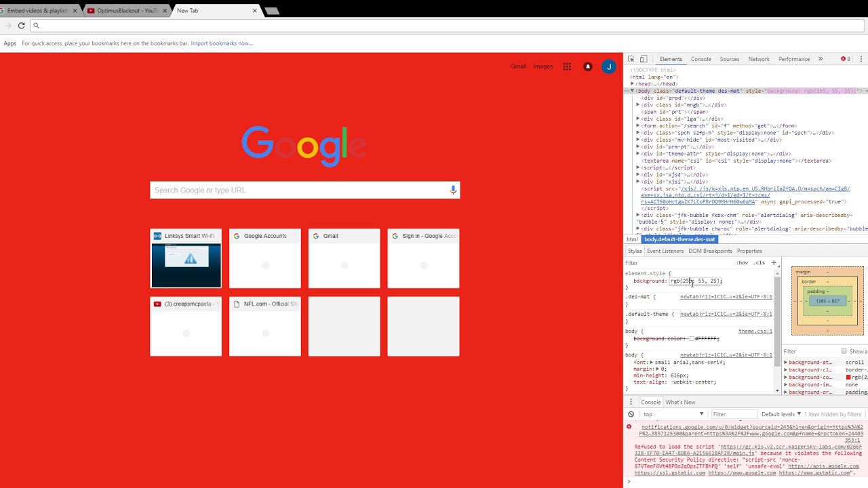The width and height of the screenshot is (868, 488).
Task: Reload the page with the refresh icon
Action: 22,25
